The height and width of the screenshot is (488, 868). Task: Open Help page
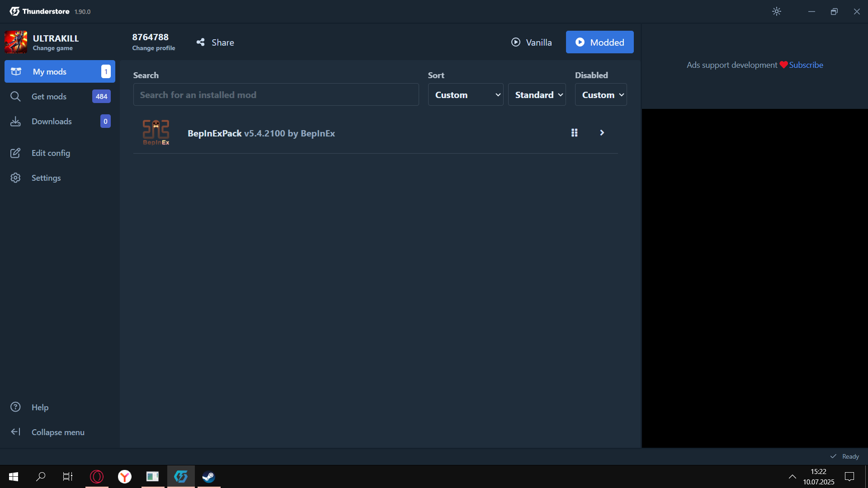coord(60,407)
